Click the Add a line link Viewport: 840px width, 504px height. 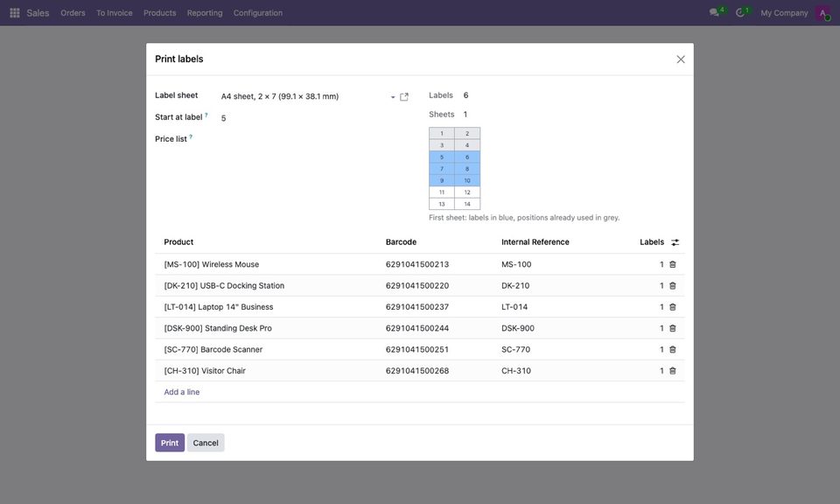(182, 392)
